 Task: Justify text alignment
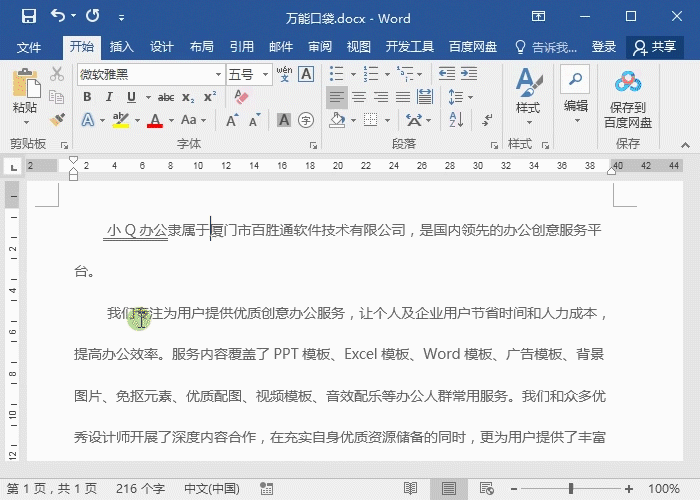pyautogui.click(x=403, y=97)
